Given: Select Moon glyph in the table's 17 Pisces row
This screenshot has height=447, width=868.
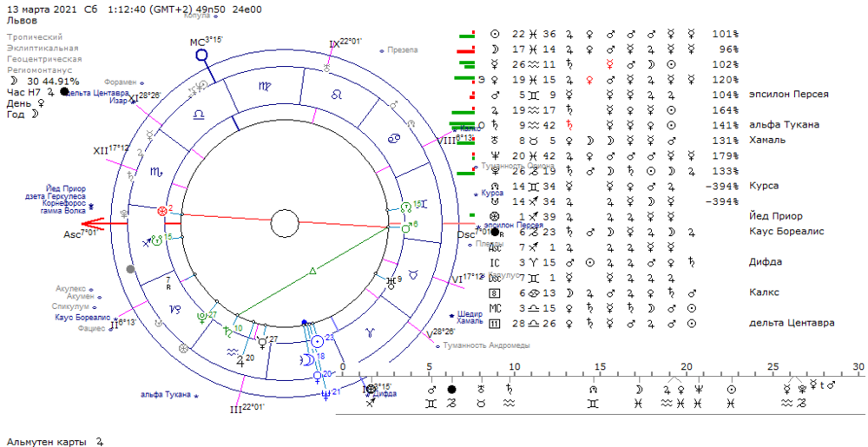Looking at the screenshot, I should tap(495, 49).
